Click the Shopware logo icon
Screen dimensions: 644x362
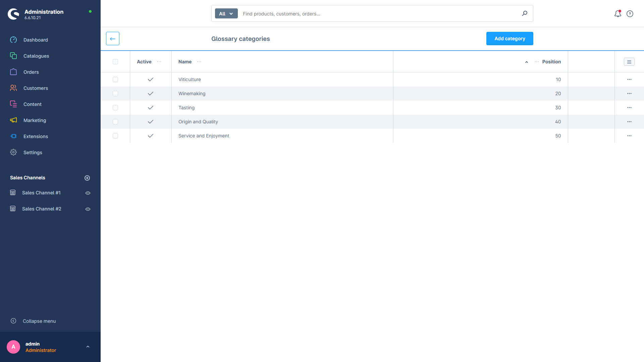(13, 14)
